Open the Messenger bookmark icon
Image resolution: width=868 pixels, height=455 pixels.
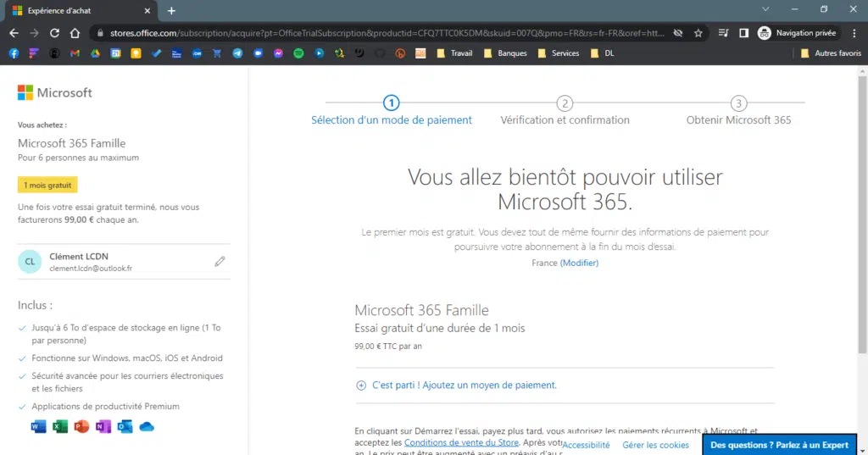(278, 53)
